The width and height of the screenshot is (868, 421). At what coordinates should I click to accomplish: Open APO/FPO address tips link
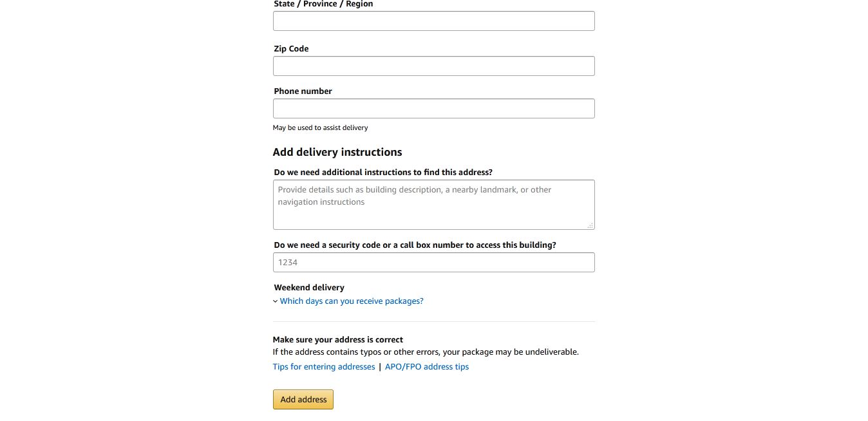pyautogui.click(x=427, y=367)
